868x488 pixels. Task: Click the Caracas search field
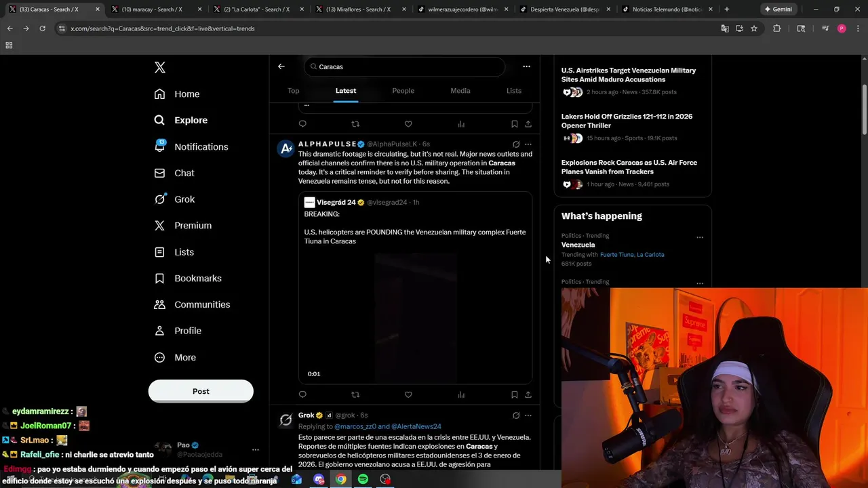pyautogui.click(x=405, y=66)
